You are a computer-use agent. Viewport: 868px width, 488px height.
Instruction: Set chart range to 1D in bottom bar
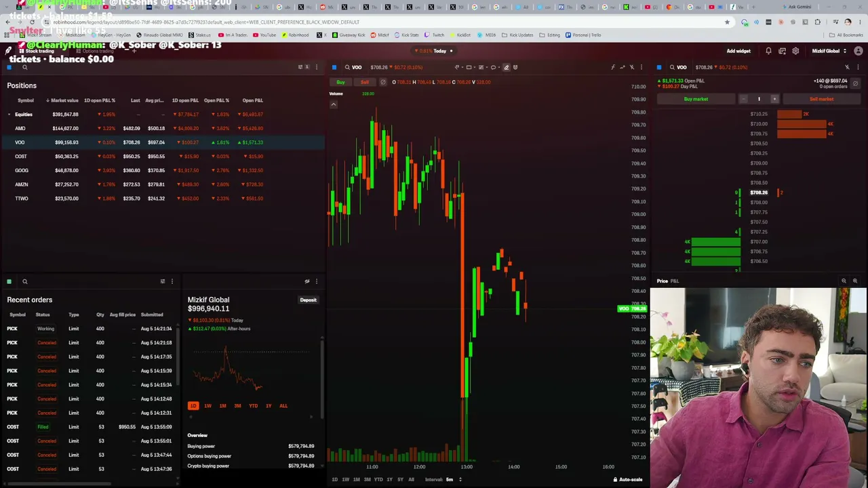(334, 479)
